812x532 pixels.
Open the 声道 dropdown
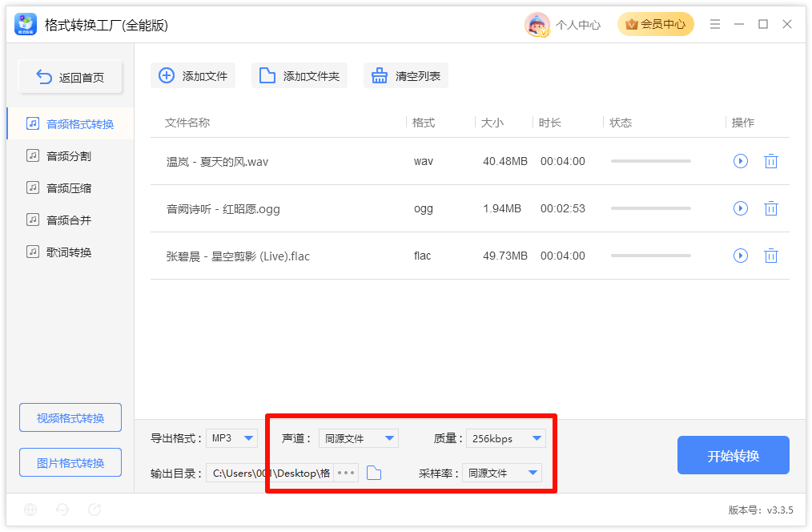click(x=359, y=438)
